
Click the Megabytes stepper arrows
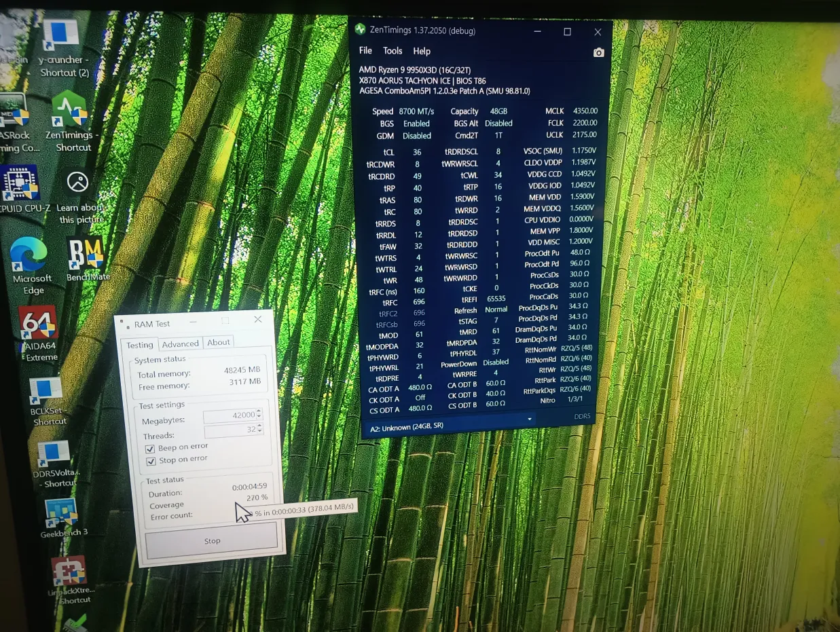(x=259, y=413)
